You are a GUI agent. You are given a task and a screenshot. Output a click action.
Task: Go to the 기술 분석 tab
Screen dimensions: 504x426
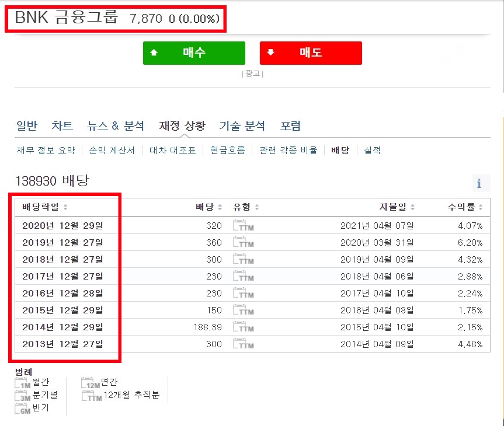point(242,125)
